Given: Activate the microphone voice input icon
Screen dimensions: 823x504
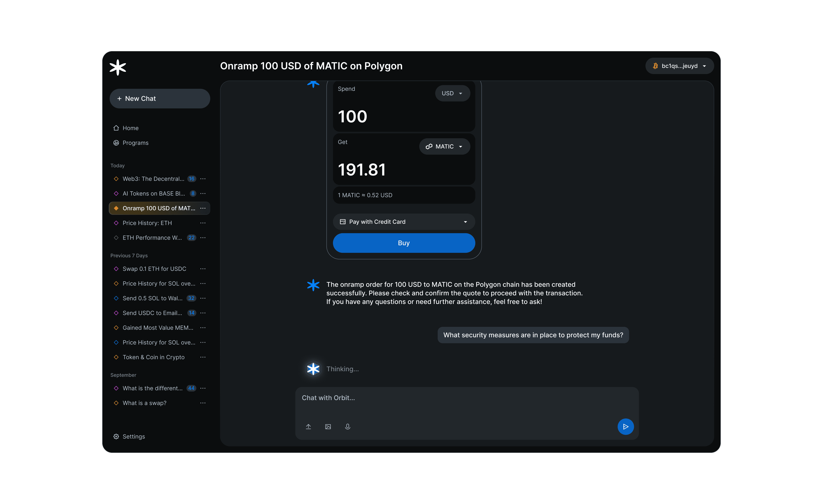Looking at the screenshot, I should coord(347,426).
